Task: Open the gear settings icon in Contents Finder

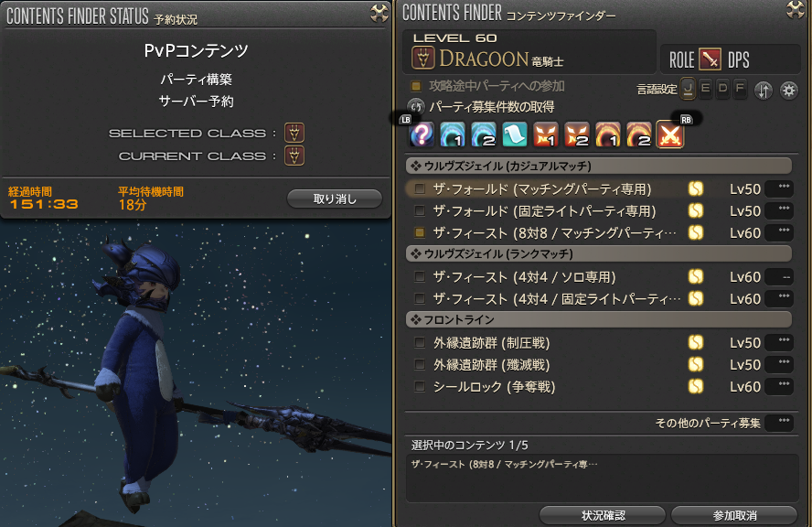Action: tap(789, 91)
